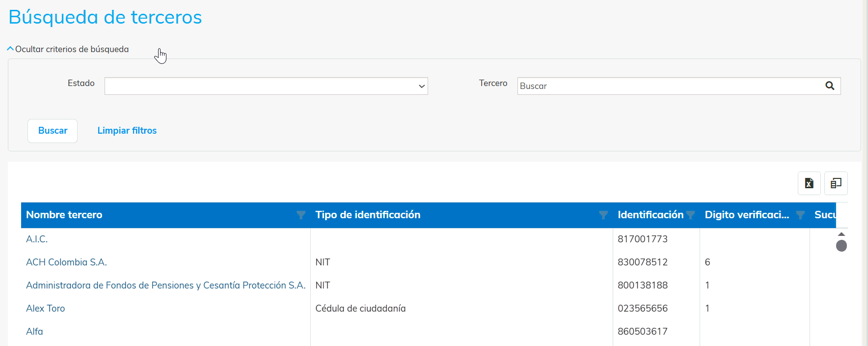868x346 pixels.
Task: Open the column chooser icon
Action: pyautogui.click(x=836, y=183)
